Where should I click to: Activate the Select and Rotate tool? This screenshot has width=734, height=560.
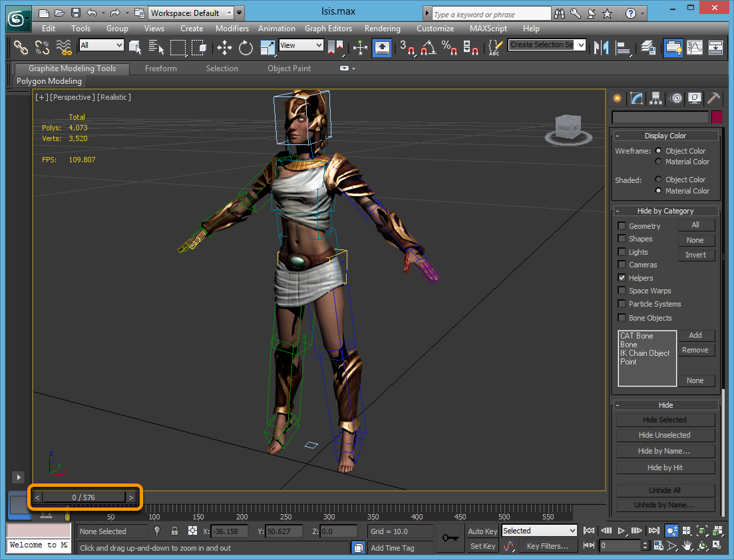coord(246,47)
